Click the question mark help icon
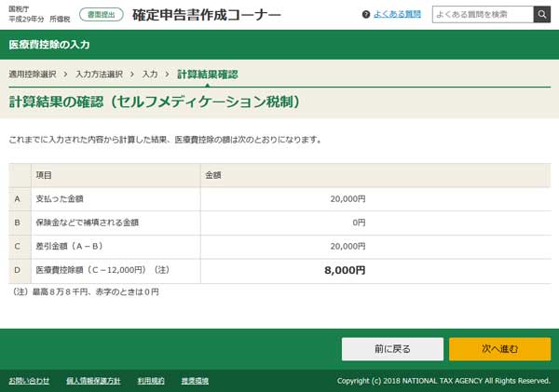Viewport: 559px width, 392px height. tap(366, 15)
